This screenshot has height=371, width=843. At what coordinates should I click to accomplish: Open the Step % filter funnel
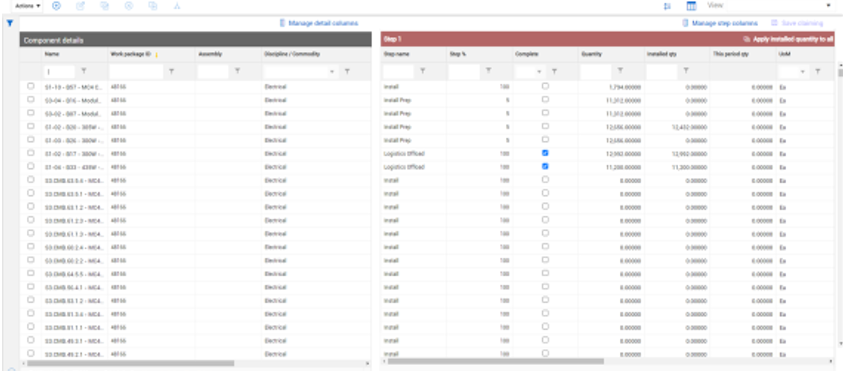pyautogui.click(x=488, y=71)
